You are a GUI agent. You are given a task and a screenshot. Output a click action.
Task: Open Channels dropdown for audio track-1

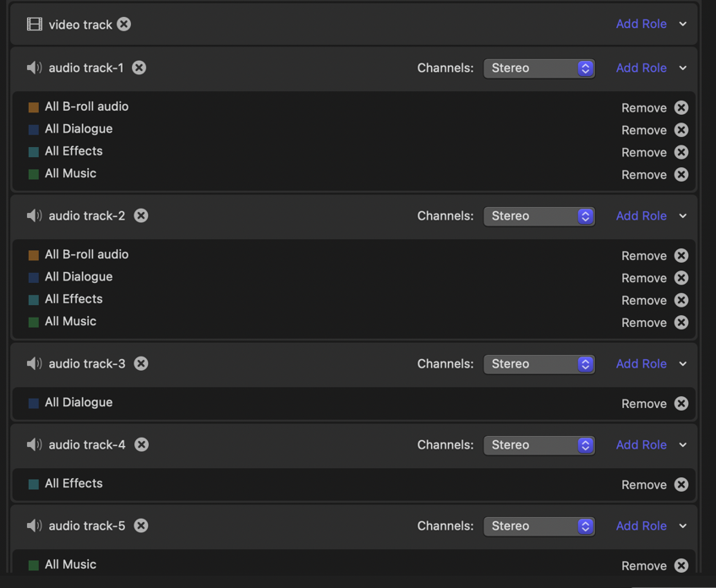point(538,68)
